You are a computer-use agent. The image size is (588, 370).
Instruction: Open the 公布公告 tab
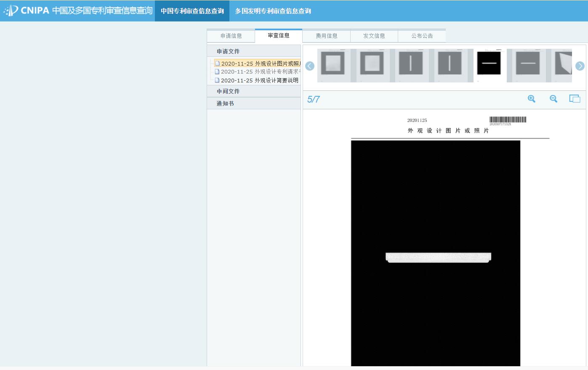click(x=422, y=36)
